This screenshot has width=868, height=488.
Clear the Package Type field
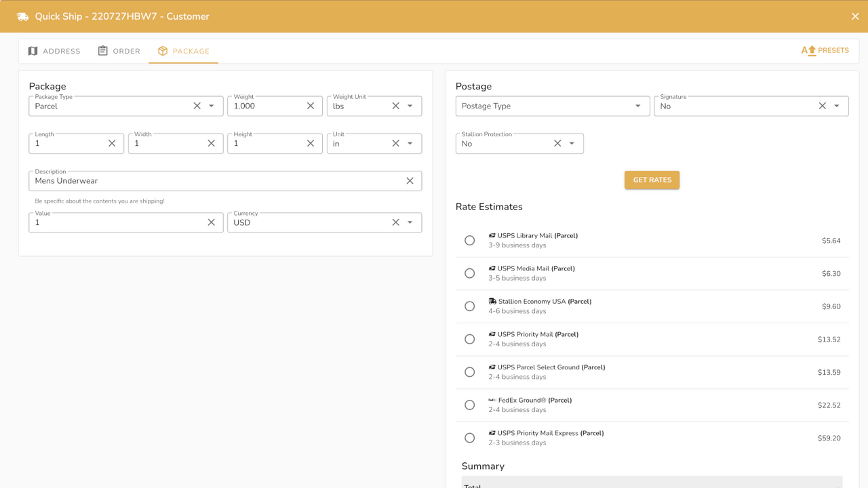[x=197, y=106]
